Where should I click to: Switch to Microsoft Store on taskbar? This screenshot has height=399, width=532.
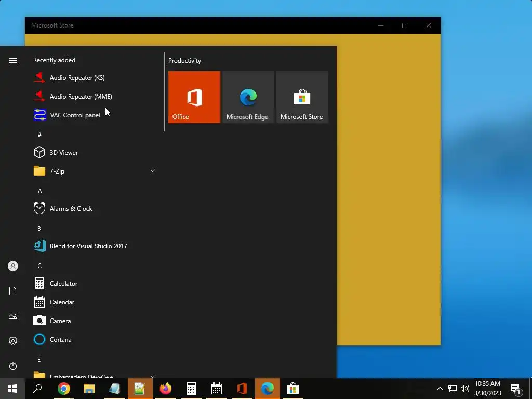pos(293,389)
